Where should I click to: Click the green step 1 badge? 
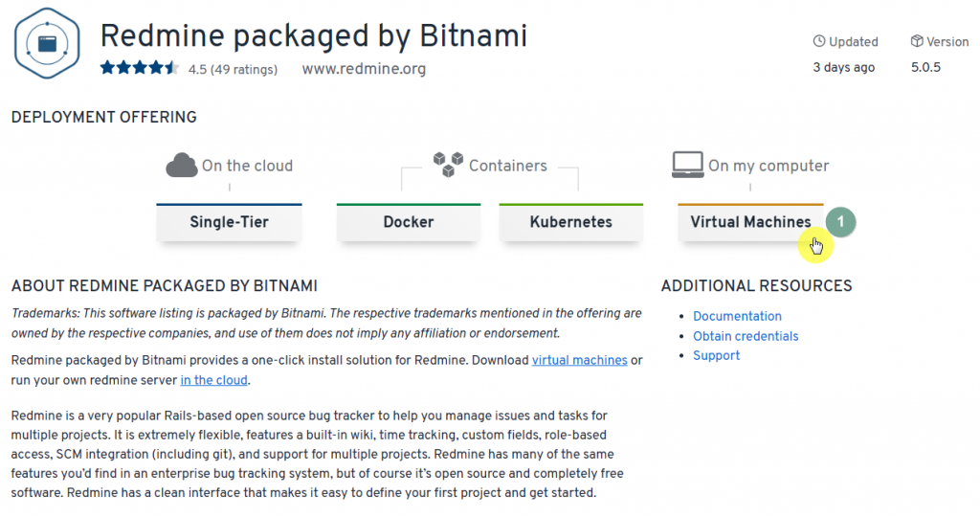(840, 221)
